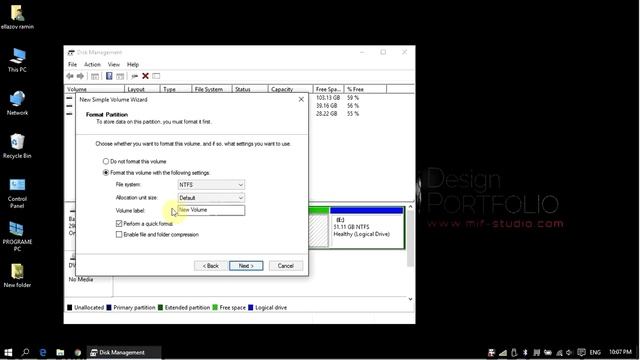
Task: Open the Help menu
Action: point(133,64)
